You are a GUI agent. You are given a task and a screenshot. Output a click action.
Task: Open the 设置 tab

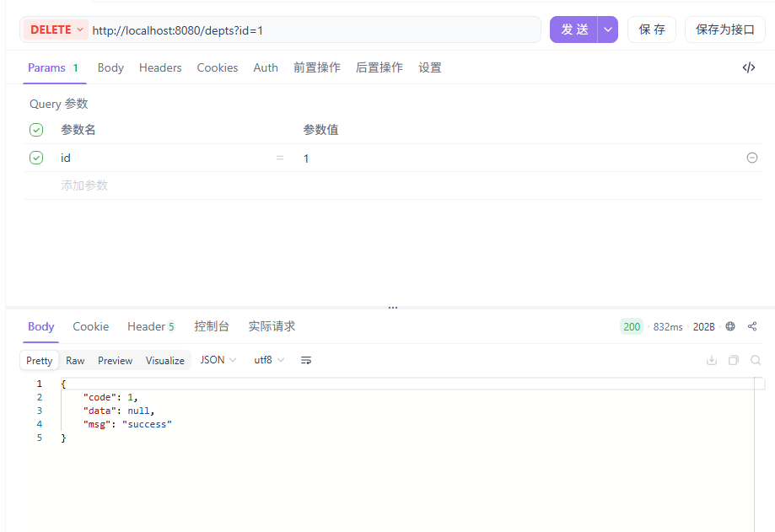click(429, 67)
